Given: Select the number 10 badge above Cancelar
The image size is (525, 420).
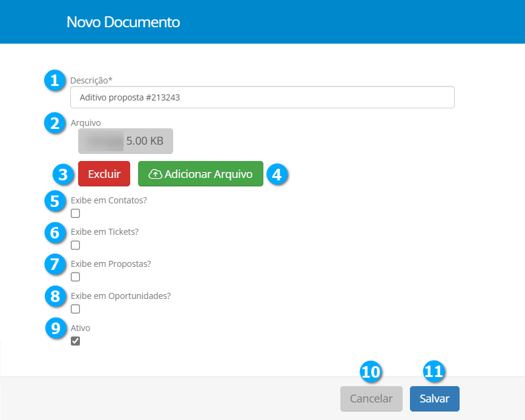Looking at the screenshot, I should coord(371,372).
